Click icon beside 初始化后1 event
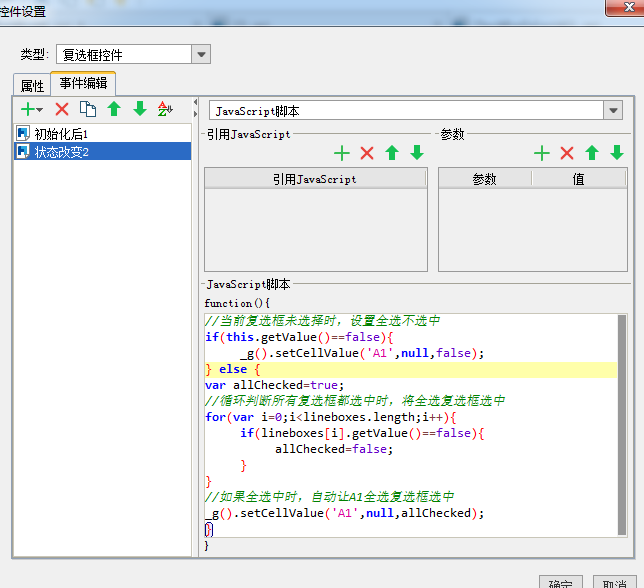Viewport: 644px width, 588px height. [x=23, y=133]
